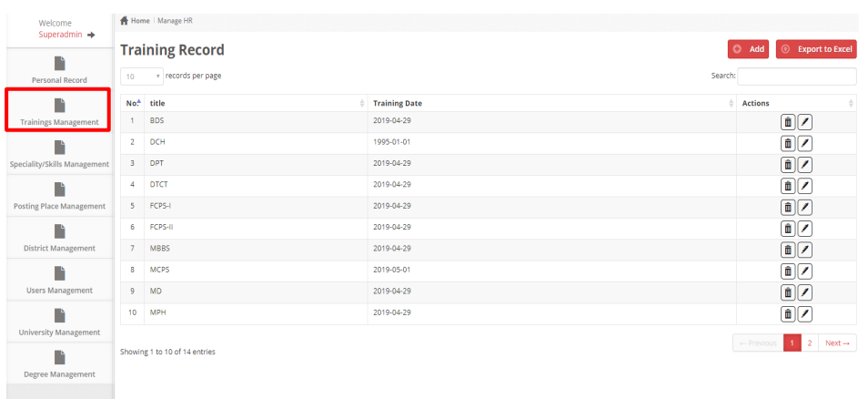Click the Home icon in breadcrumb

point(124,20)
